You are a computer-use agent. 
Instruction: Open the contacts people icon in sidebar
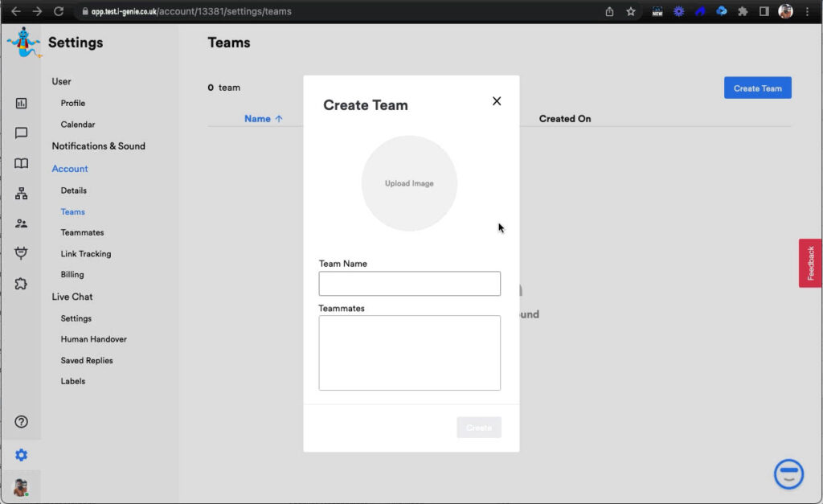click(22, 223)
